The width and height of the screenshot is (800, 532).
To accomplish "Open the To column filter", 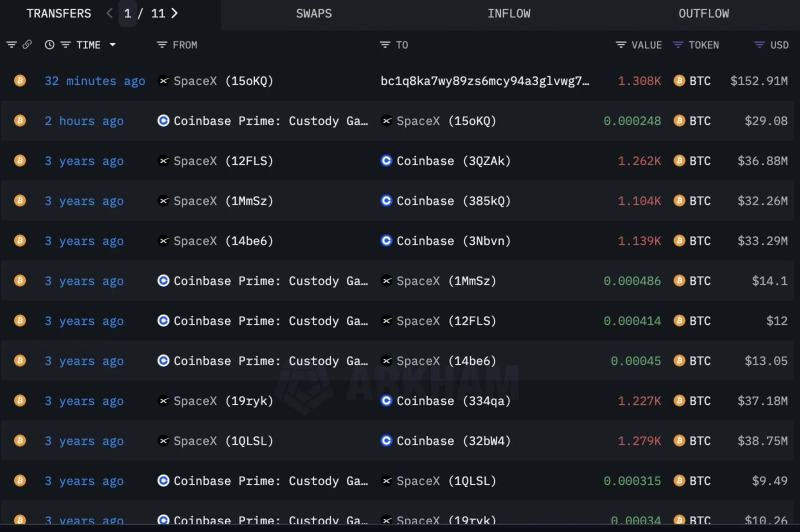I will tap(385, 45).
